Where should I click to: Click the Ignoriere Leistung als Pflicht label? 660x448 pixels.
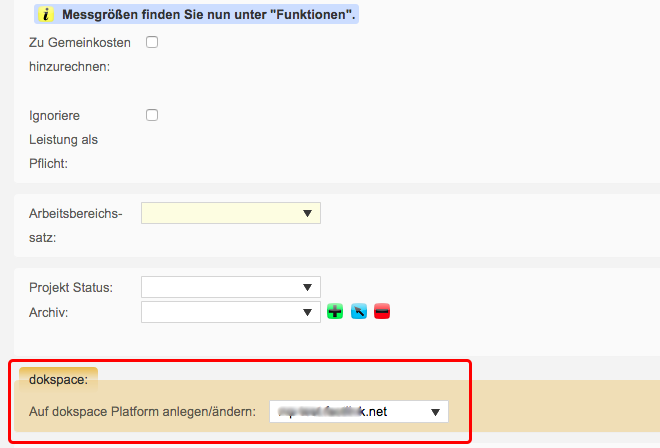tap(64, 139)
